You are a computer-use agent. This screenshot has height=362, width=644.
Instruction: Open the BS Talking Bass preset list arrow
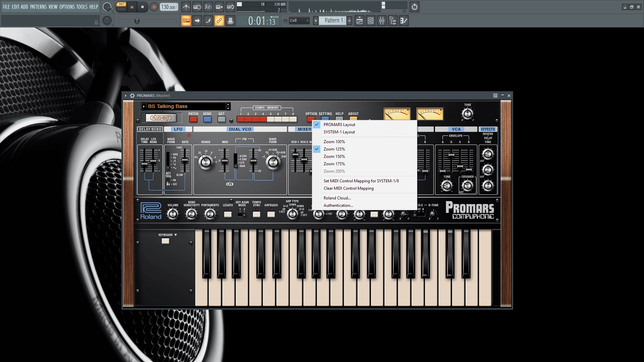pyautogui.click(x=144, y=107)
